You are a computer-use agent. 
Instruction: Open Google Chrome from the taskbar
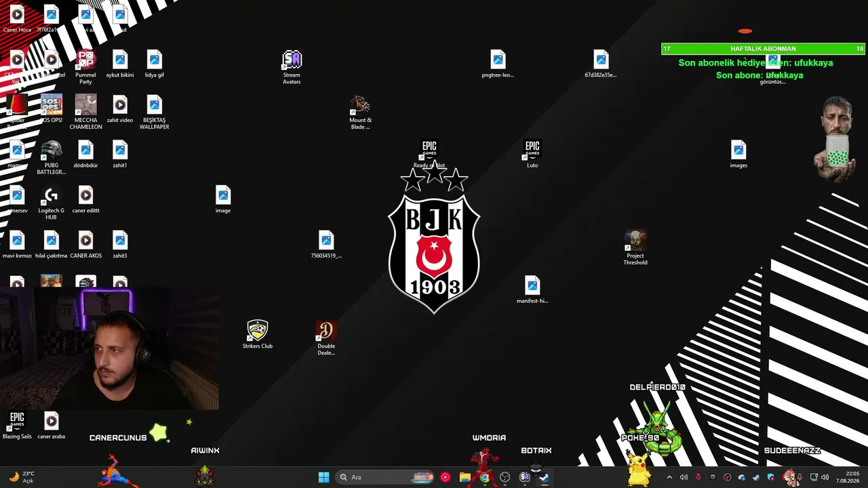tap(484, 477)
